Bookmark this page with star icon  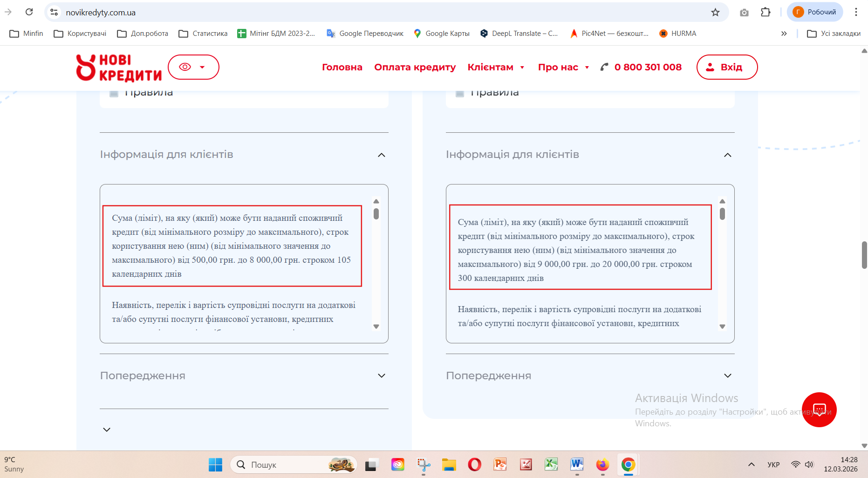[x=715, y=12]
